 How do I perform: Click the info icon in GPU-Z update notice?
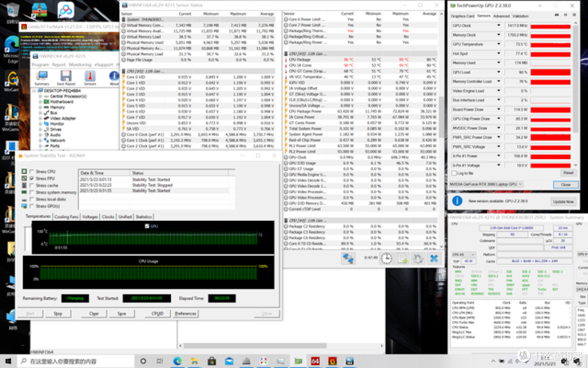457,201
